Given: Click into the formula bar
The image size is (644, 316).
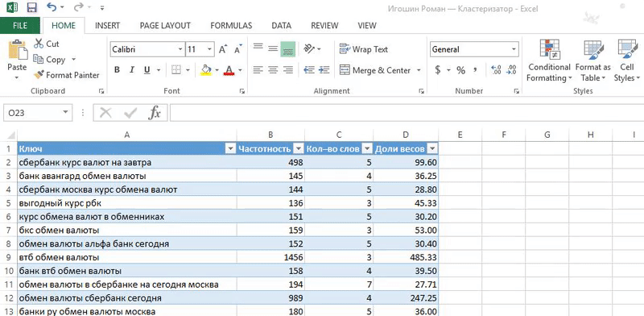Looking at the screenshot, I should 407,113.
